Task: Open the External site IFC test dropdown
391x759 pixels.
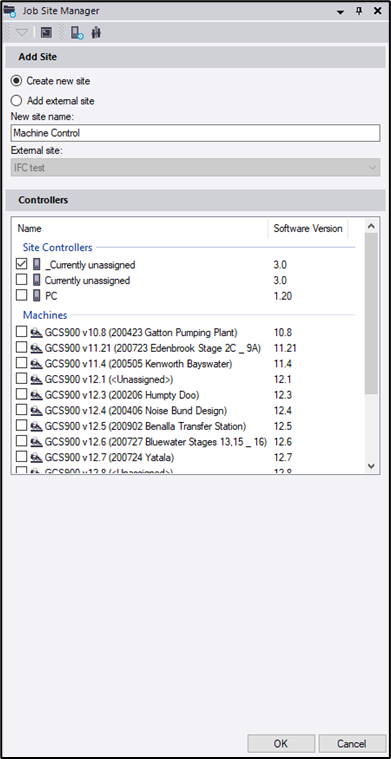Action: (196, 167)
